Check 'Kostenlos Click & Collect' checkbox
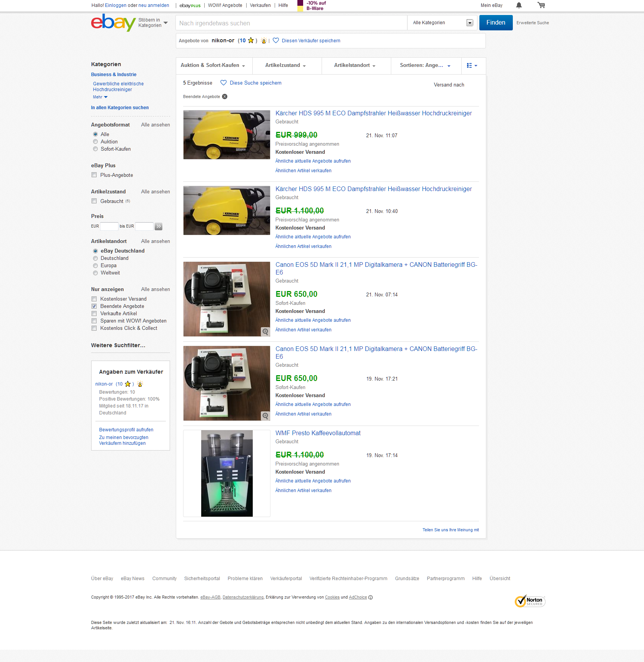The width and height of the screenshot is (644, 662). pos(94,328)
